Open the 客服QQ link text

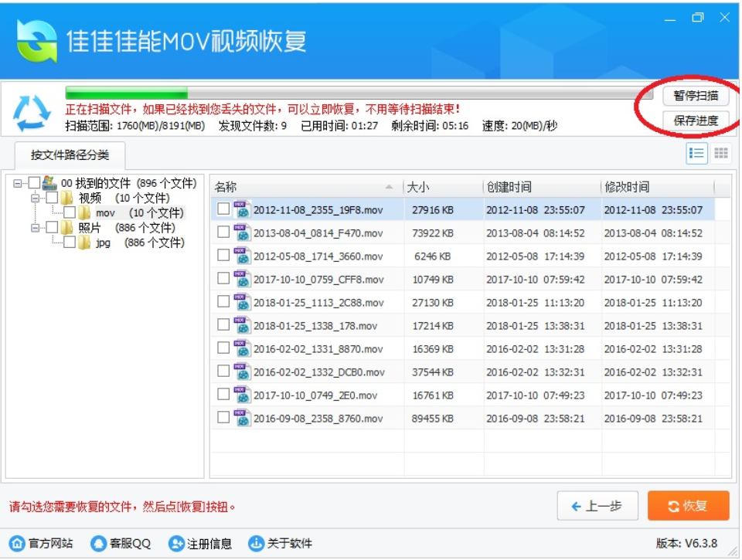coord(130,544)
